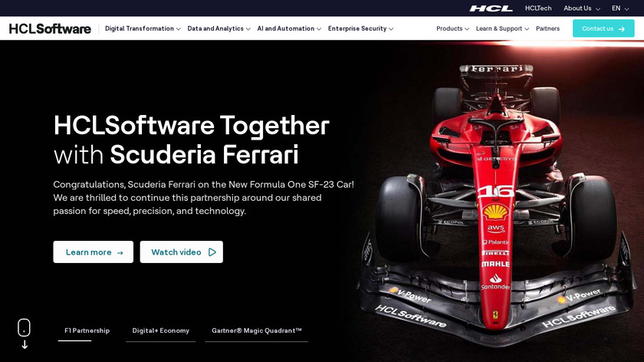This screenshot has width=644, height=362.
Task: Click the downward arrow below the mouse icon
Action: pyautogui.click(x=25, y=344)
